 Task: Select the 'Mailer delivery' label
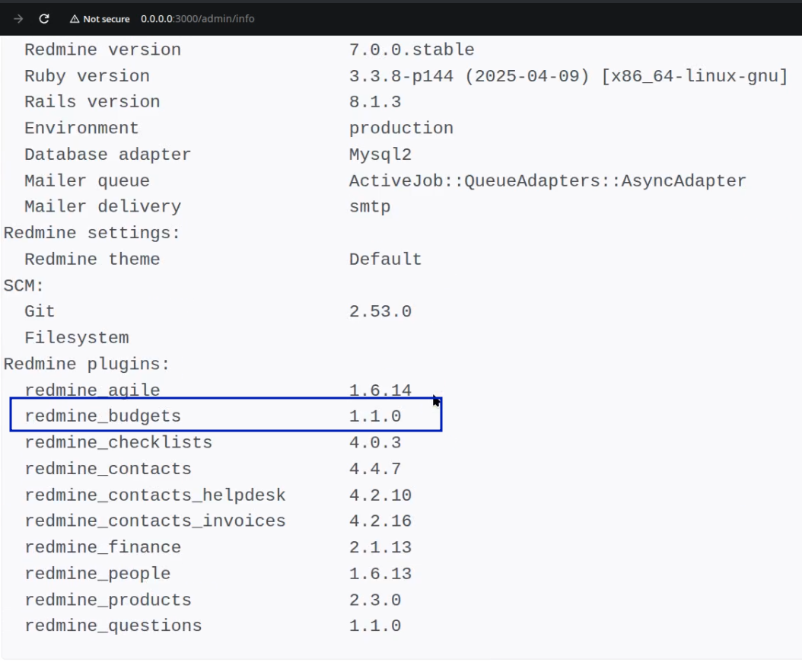(x=103, y=206)
